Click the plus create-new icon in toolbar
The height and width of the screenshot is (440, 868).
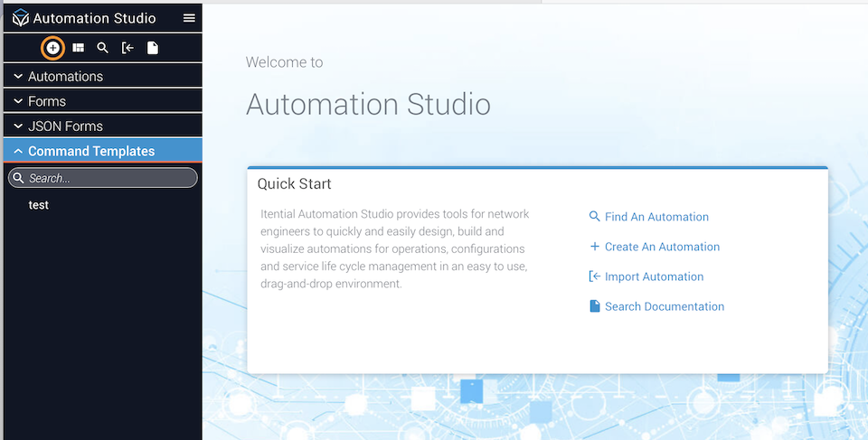tap(52, 48)
